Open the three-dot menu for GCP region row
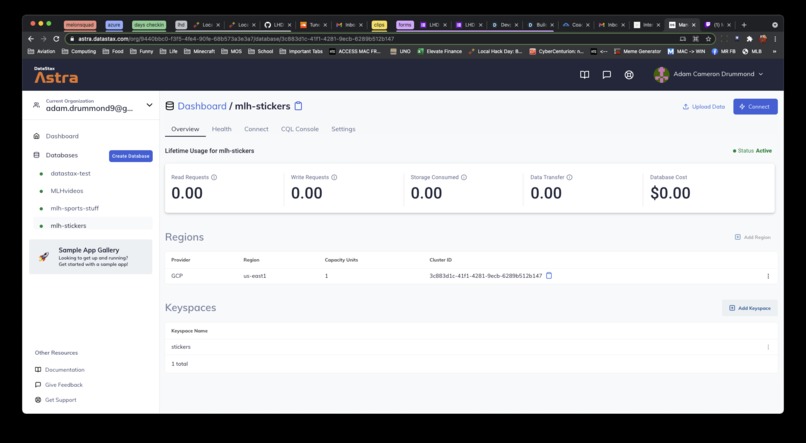 pos(768,276)
